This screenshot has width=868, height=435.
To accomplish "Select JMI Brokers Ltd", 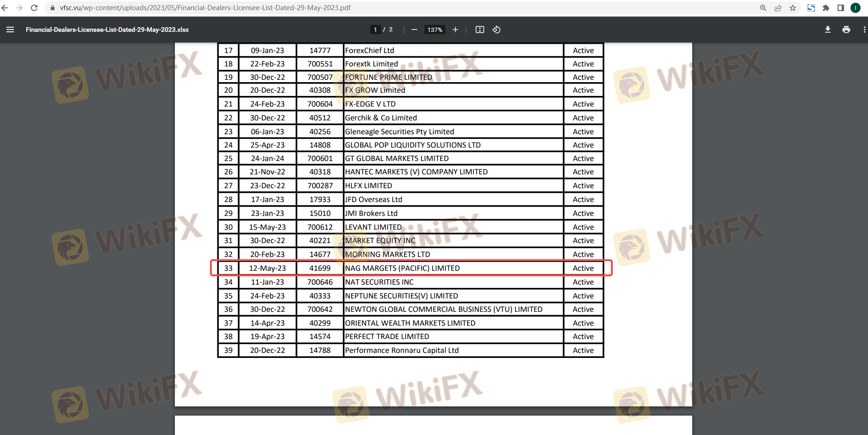I will tap(371, 213).
